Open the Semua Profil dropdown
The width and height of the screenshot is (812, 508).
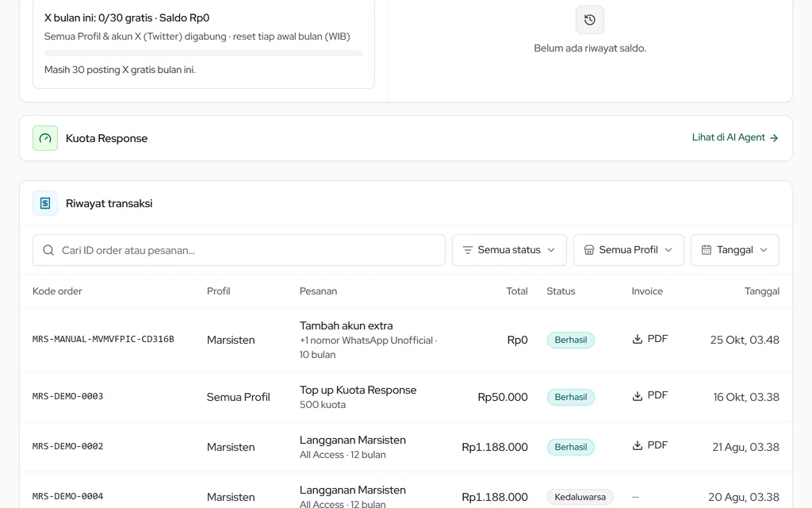click(628, 250)
